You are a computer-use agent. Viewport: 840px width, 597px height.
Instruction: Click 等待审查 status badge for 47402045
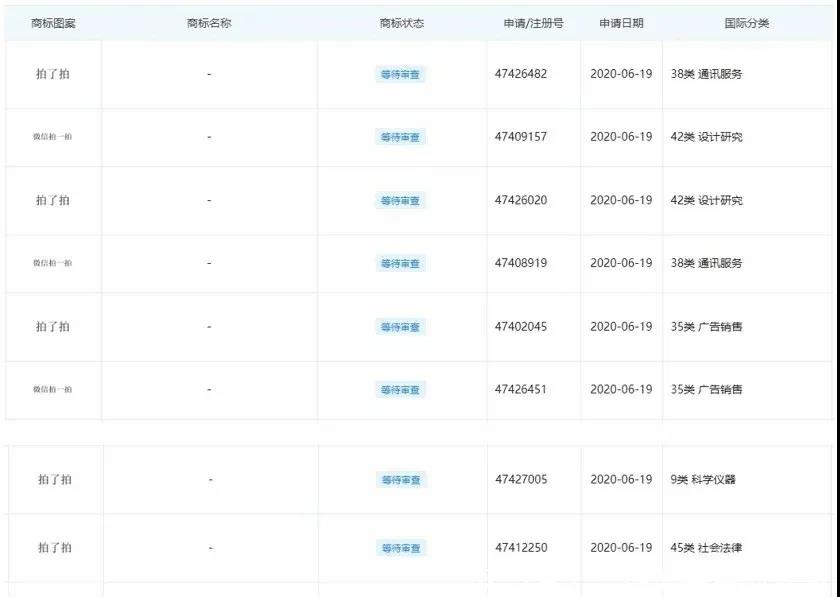point(400,326)
